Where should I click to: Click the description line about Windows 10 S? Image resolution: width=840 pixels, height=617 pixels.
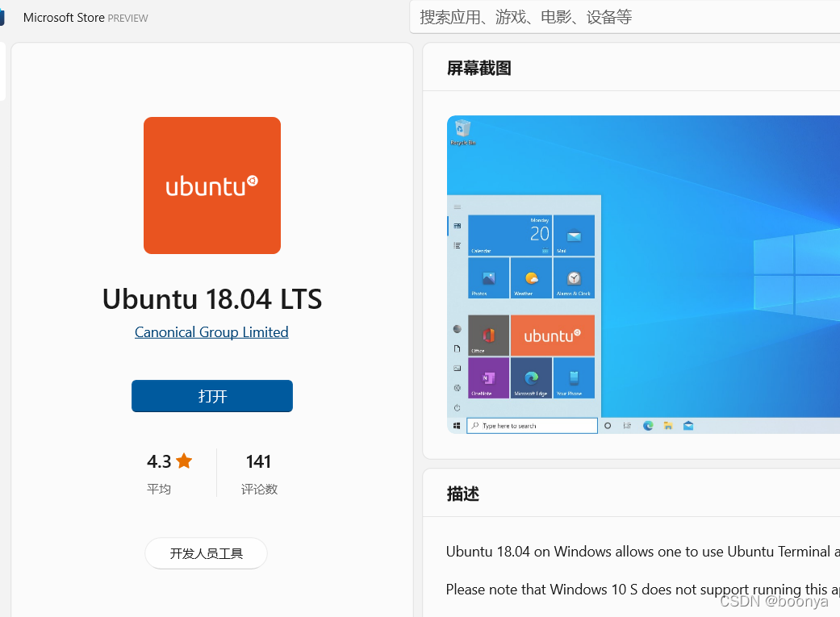[x=643, y=589]
